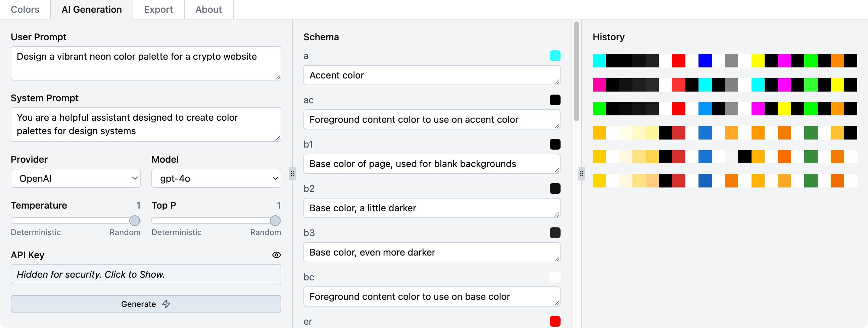Click the Generate button

tap(146, 304)
